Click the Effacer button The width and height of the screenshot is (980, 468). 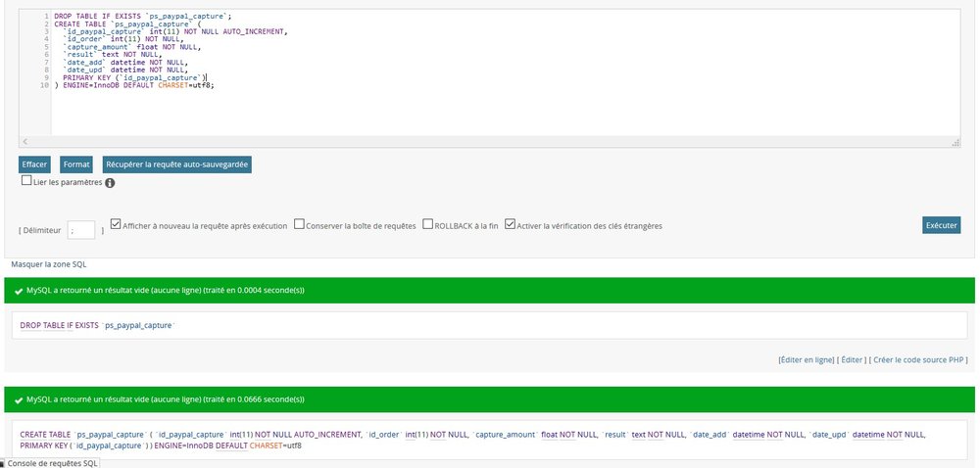tap(34, 164)
